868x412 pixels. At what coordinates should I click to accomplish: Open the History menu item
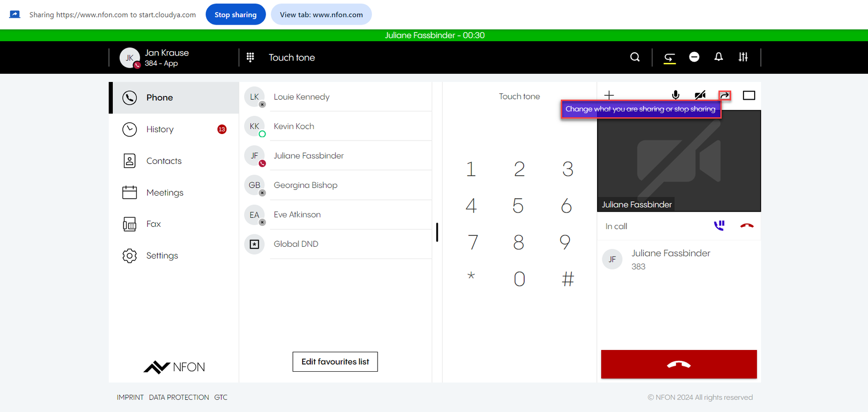coord(160,129)
